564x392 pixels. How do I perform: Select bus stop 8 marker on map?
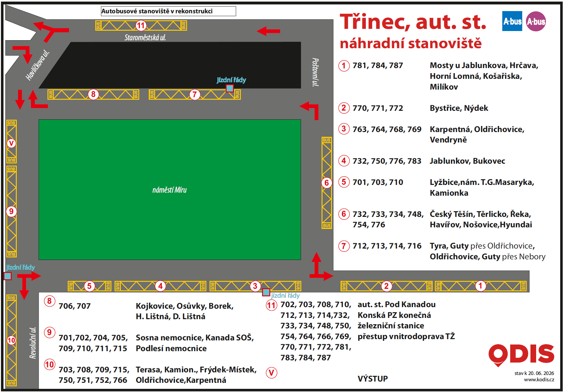(93, 94)
